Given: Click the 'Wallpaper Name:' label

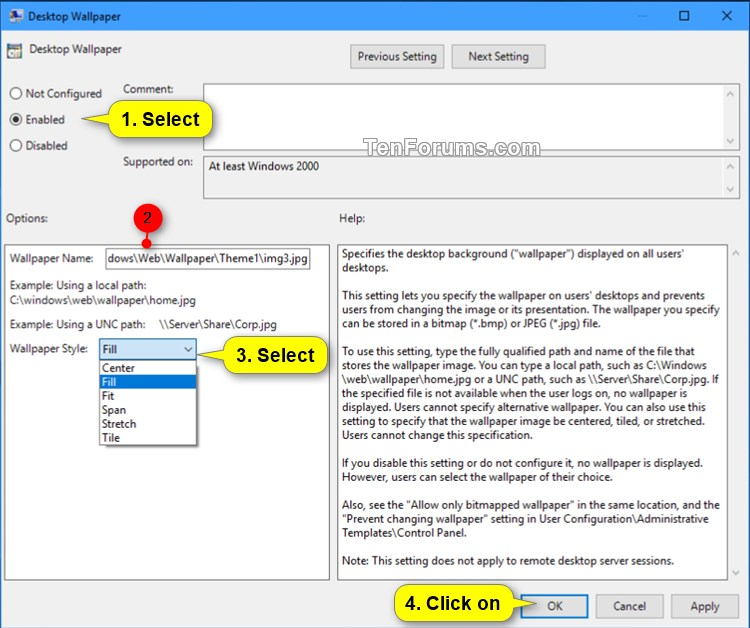Looking at the screenshot, I should coord(51,258).
